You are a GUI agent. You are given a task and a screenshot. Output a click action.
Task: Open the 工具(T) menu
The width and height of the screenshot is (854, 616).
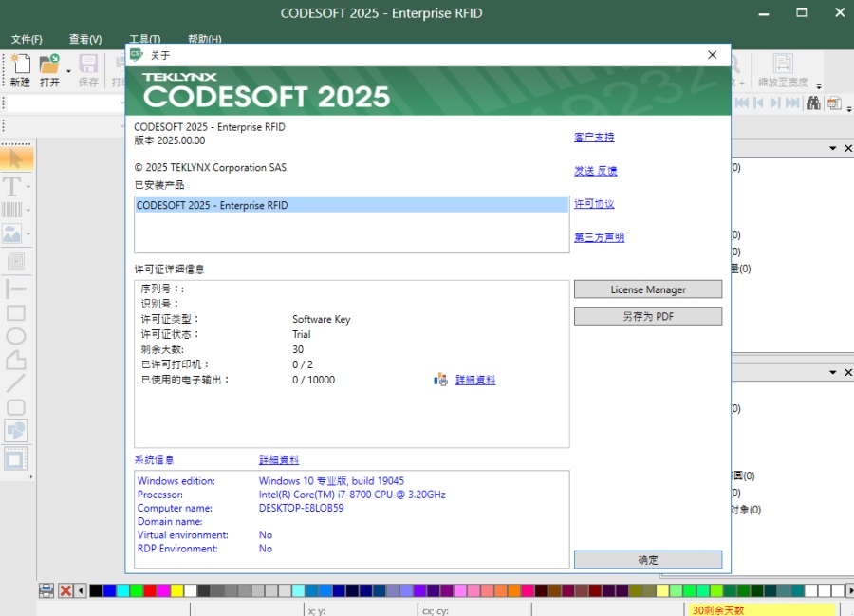coord(145,39)
